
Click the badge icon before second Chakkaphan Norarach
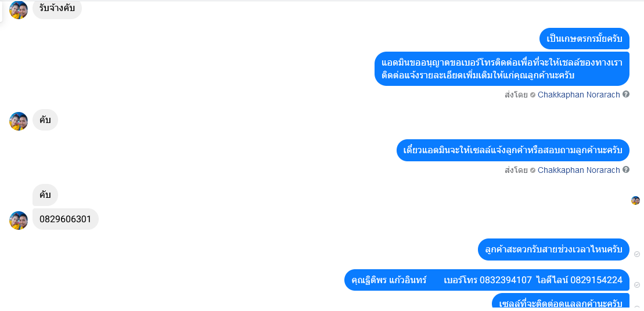(533, 170)
